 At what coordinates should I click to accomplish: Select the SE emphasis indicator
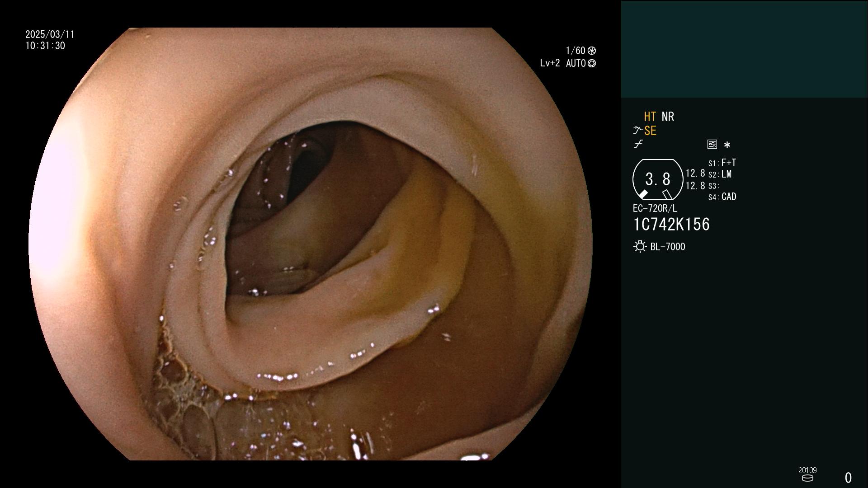(650, 131)
